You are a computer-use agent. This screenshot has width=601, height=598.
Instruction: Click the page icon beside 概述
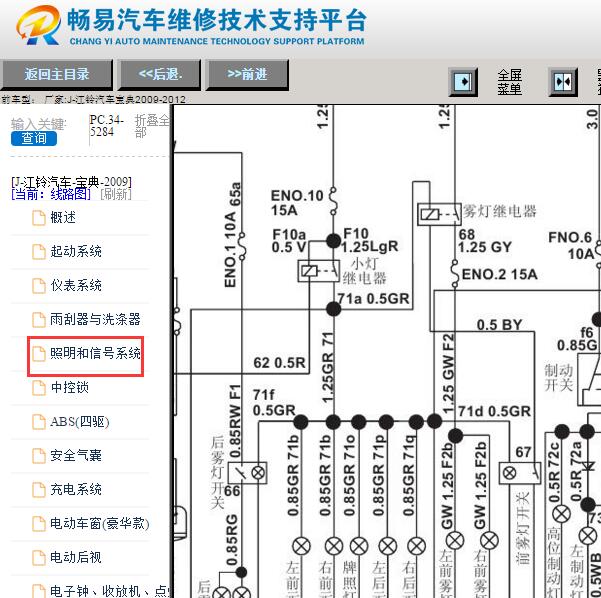click(39, 218)
